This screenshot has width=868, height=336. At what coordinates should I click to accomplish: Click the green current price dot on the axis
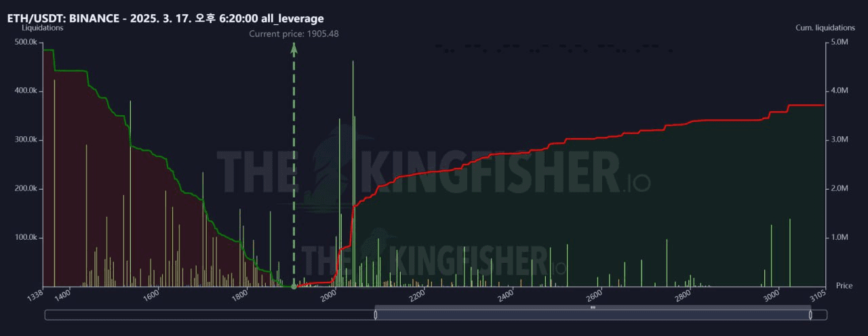[x=294, y=287]
